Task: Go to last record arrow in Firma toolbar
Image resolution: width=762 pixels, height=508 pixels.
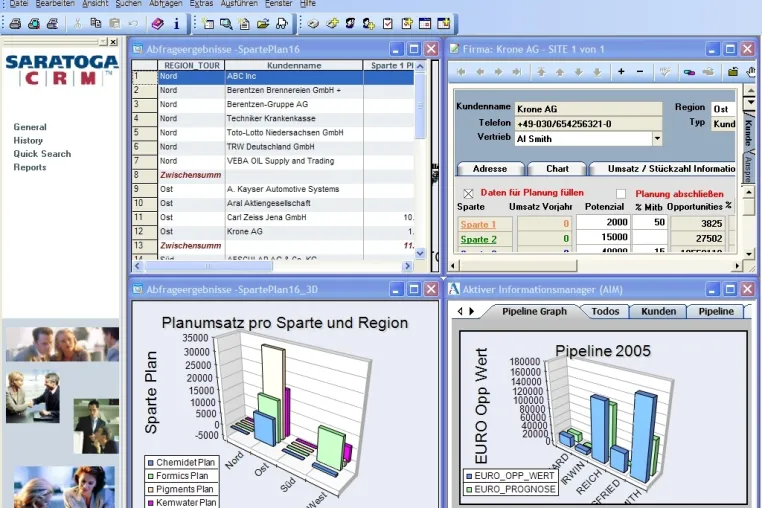Action: 517,72
